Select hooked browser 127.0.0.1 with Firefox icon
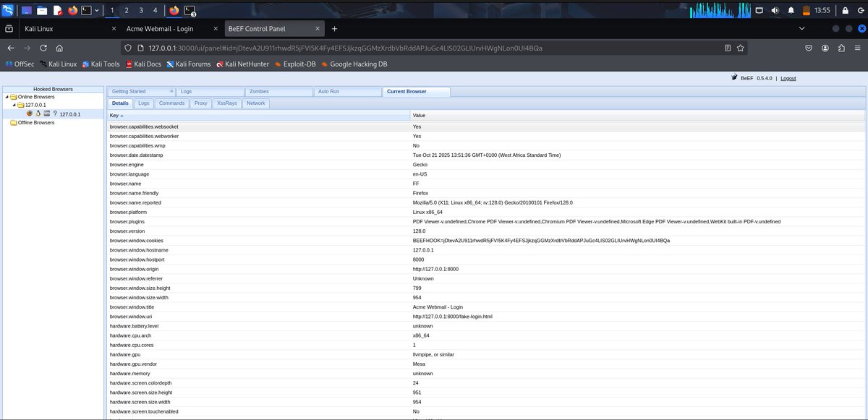868x420 pixels. 54,114
